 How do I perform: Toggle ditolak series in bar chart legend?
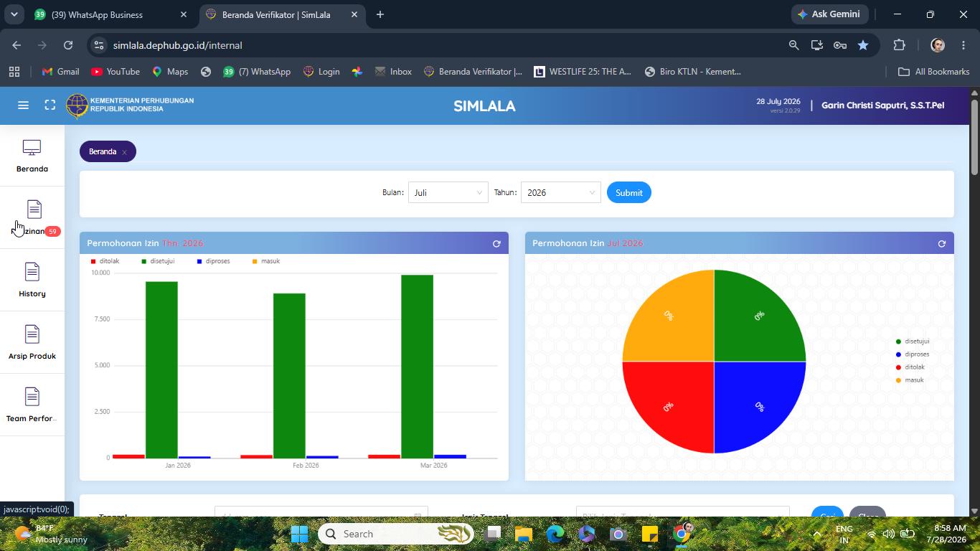[x=105, y=261]
